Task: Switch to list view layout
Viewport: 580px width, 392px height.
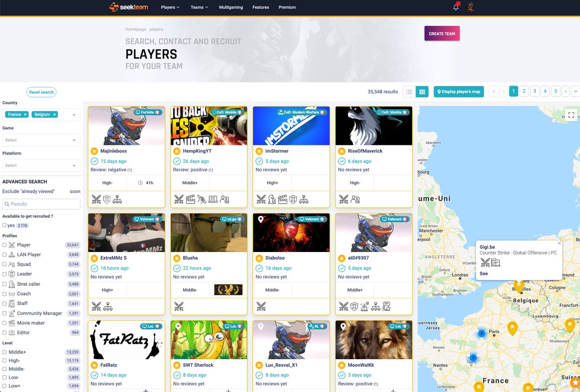Action: click(x=409, y=92)
